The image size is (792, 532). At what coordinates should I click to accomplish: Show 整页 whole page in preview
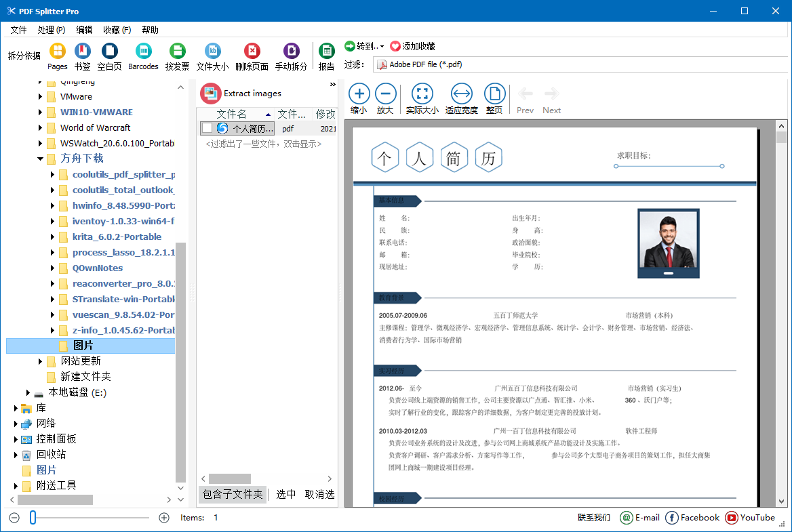coord(494,99)
